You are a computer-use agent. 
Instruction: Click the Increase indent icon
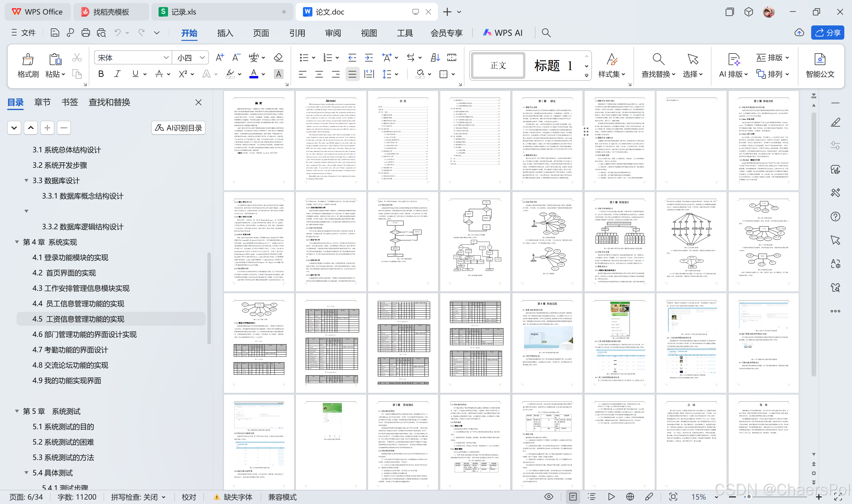tap(369, 57)
